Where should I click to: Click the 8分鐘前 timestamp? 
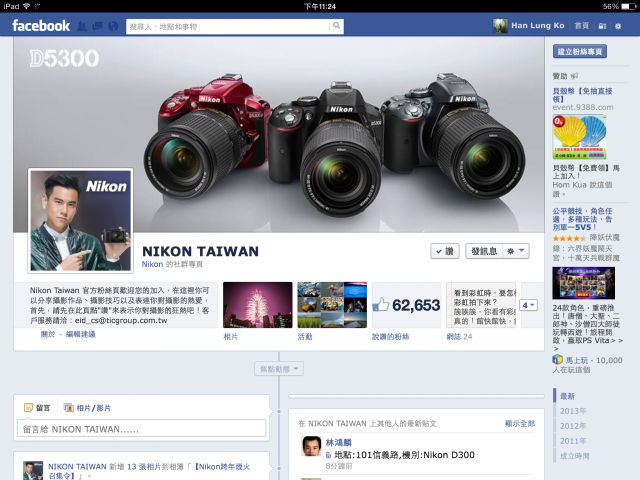339,466
